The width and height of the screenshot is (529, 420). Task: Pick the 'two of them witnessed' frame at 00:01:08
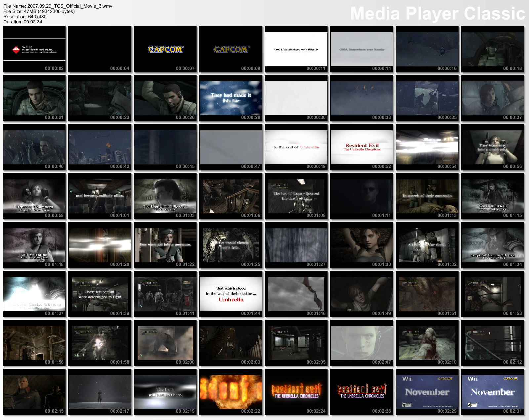(x=296, y=196)
